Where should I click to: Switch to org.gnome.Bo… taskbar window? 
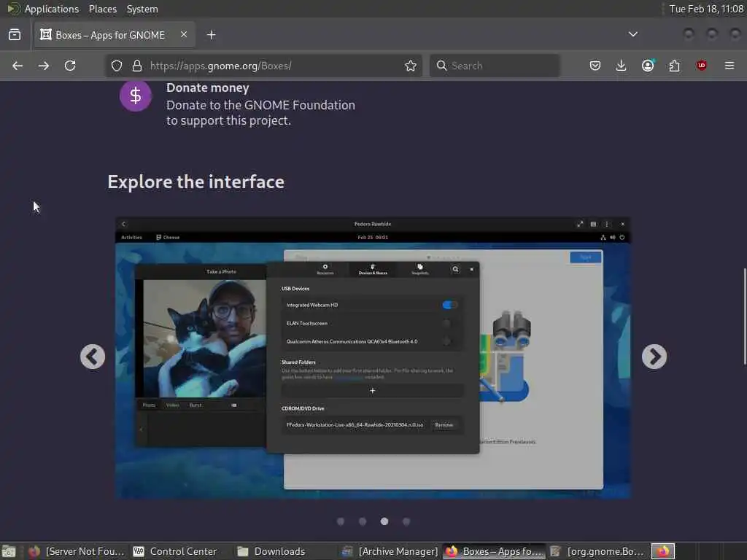(597, 551)
